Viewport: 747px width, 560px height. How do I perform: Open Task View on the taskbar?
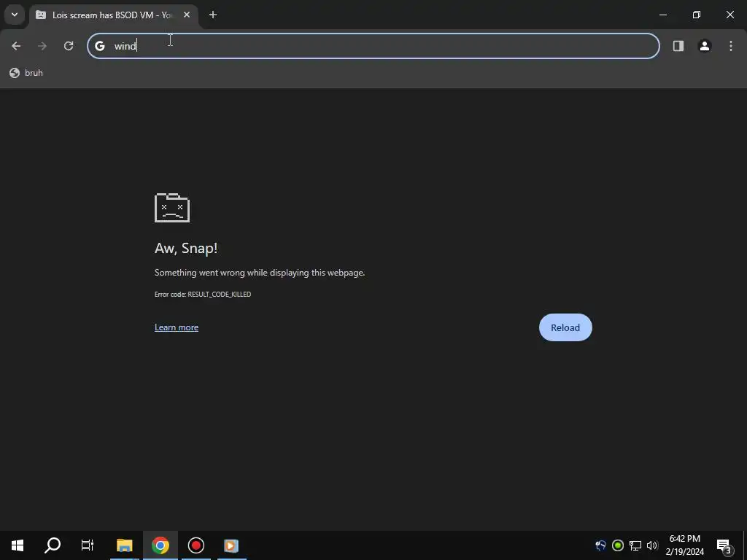(88, 545)
